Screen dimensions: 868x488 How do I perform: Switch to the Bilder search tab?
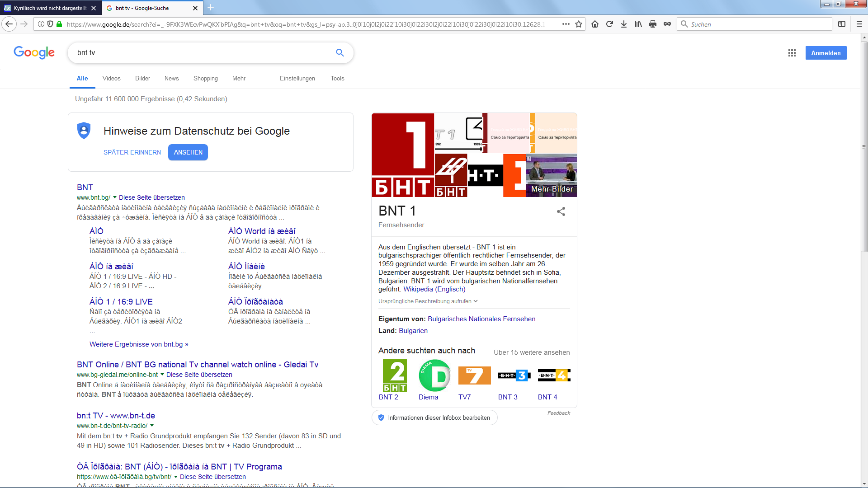142,79
